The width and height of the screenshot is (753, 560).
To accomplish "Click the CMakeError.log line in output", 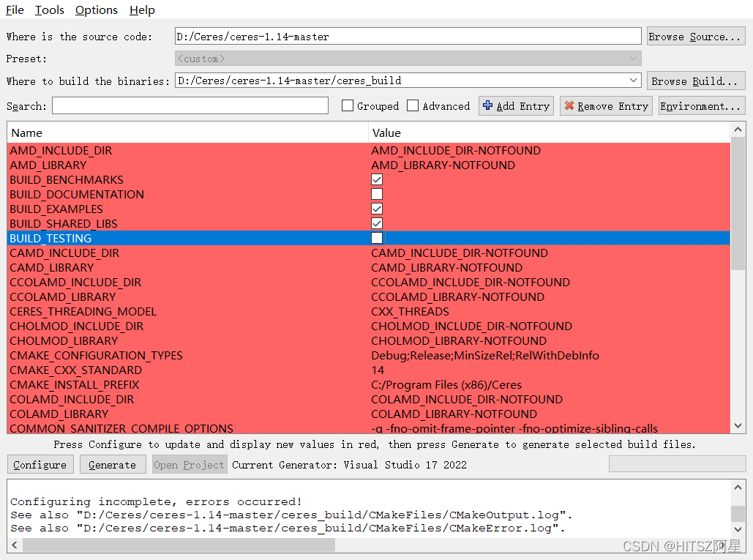I will 288,529.
